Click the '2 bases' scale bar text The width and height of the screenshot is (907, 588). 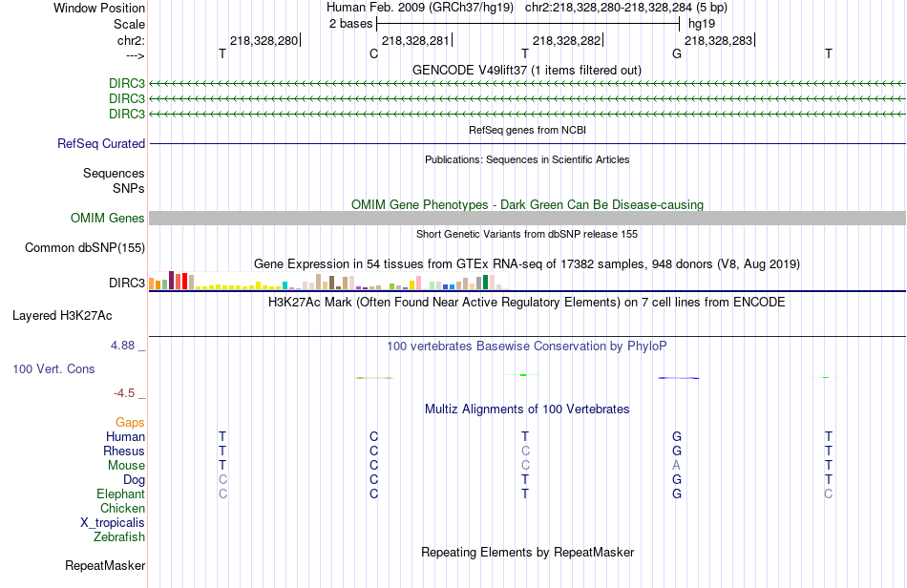point(350,24)
